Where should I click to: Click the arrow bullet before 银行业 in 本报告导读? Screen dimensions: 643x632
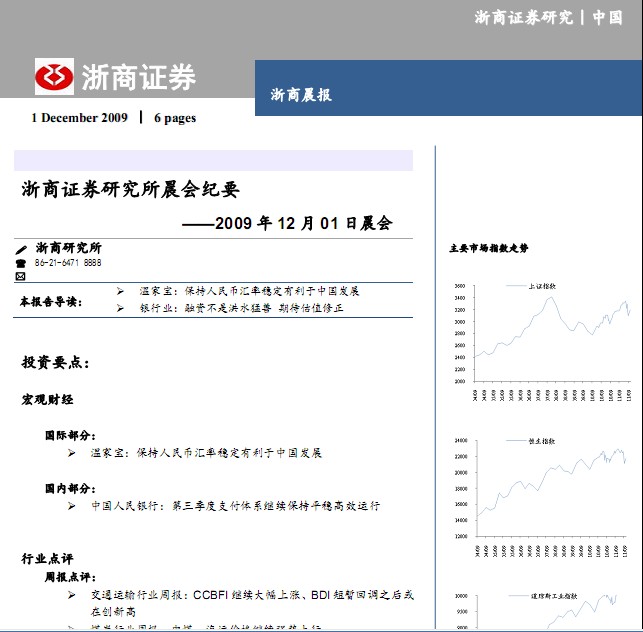(120, 308)
